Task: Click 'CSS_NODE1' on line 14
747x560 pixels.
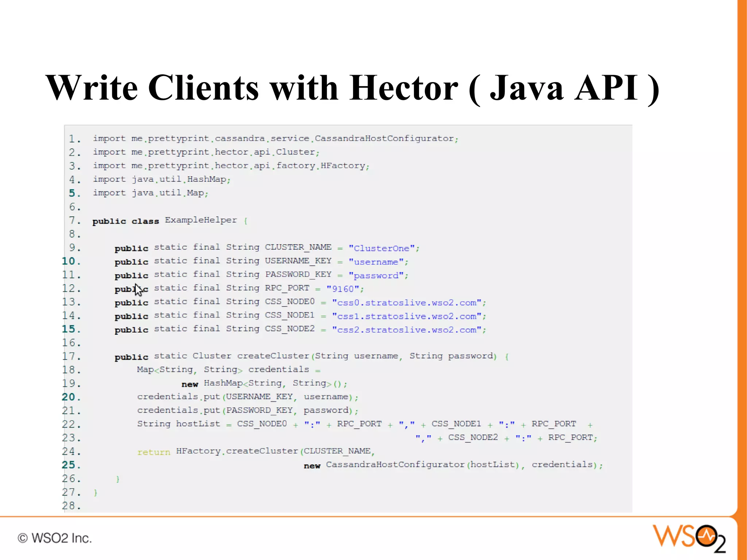Action: (x=290, y=315)
